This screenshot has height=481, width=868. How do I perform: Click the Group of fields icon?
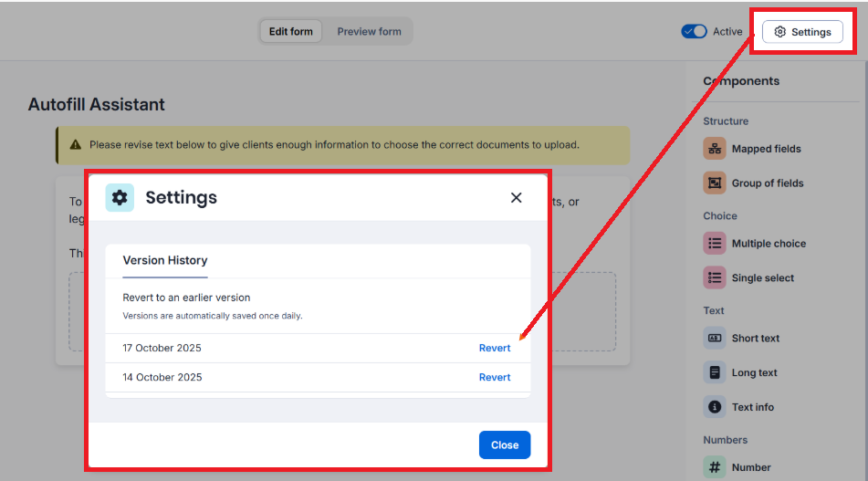click(715, 183)
